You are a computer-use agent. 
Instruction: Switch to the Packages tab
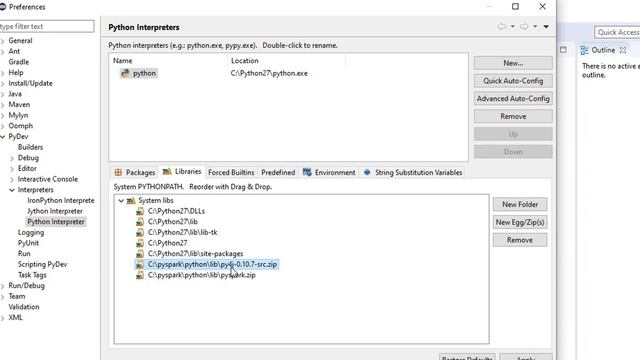(x=135, y=172)
